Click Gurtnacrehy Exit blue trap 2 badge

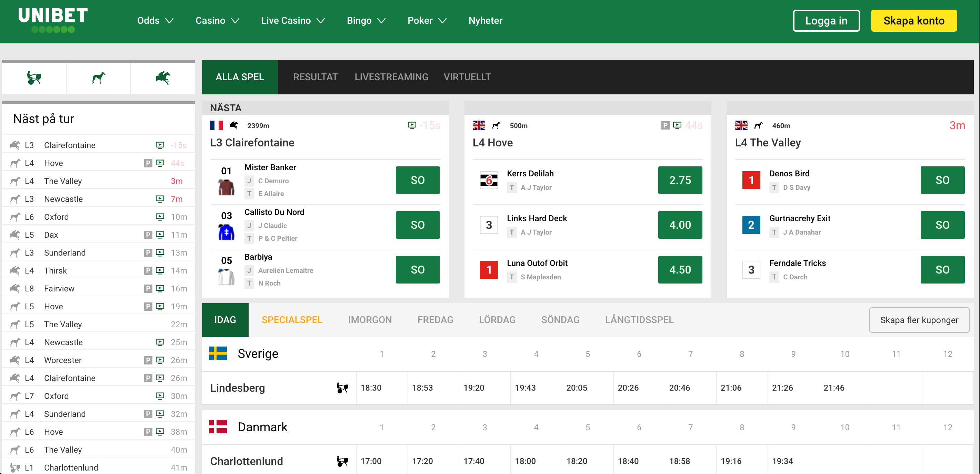pos(751,225)
